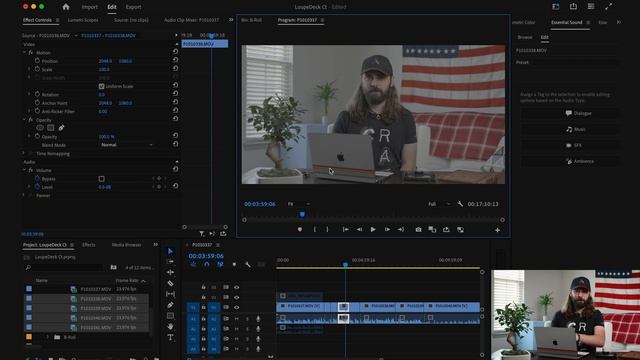Select the Rectangle tool
The width and height of the screenshot is (640, 360).
click(171, 316)
